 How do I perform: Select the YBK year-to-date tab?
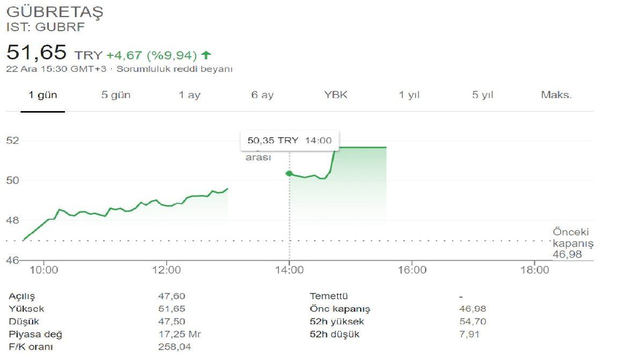pyautogui.click(x=336, y=95)
